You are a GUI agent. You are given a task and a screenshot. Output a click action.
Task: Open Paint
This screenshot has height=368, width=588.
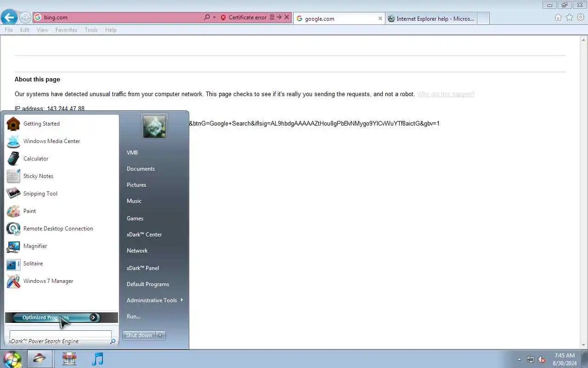tap(61, 211)
